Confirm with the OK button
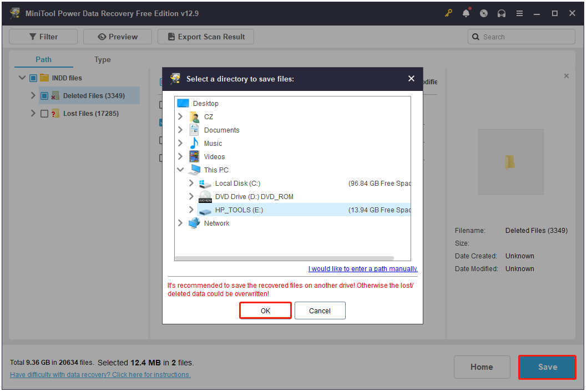Screen dimensions: 587x392 coord(265,310)
